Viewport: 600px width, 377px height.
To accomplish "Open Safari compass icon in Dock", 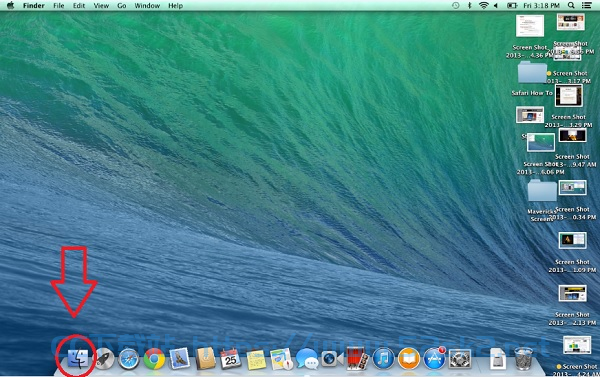I will 129,359.
